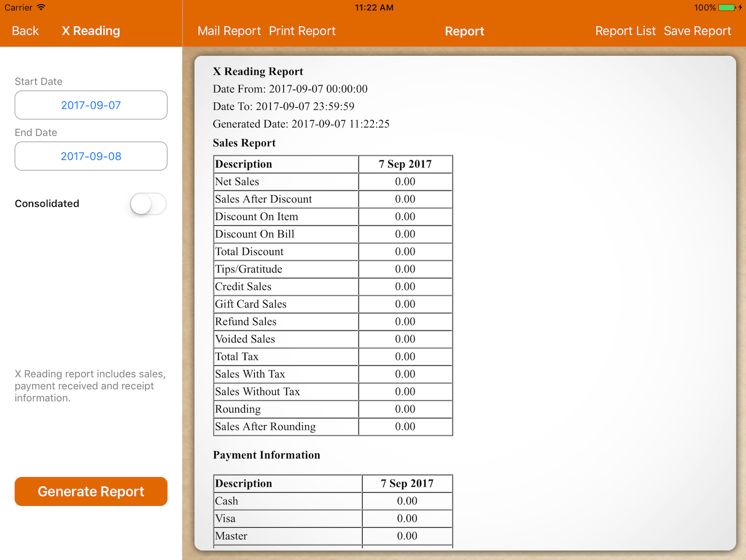Tap the Back button
Image resolution: width=746 pixels, height=560 pixels.
[x=25, y=31]
